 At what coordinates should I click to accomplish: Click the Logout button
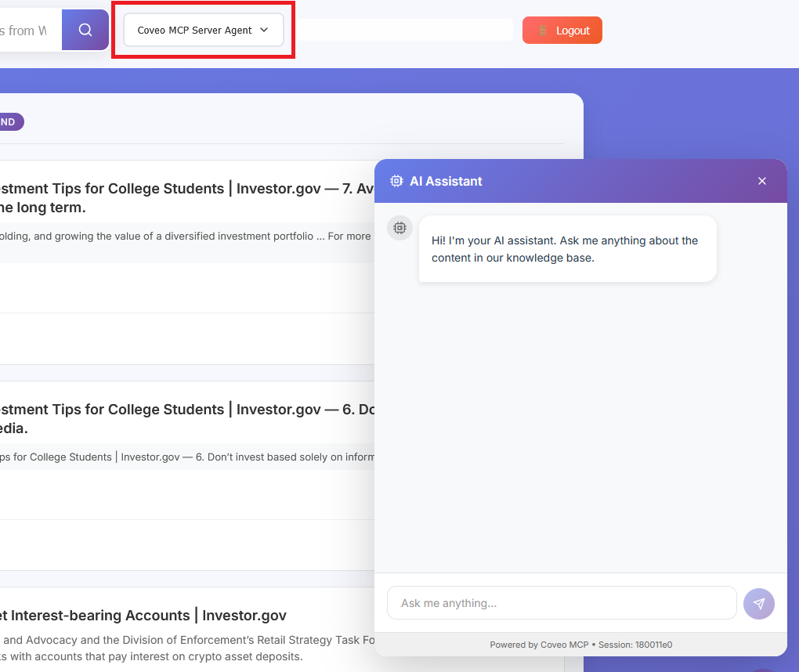coord(562,30)
